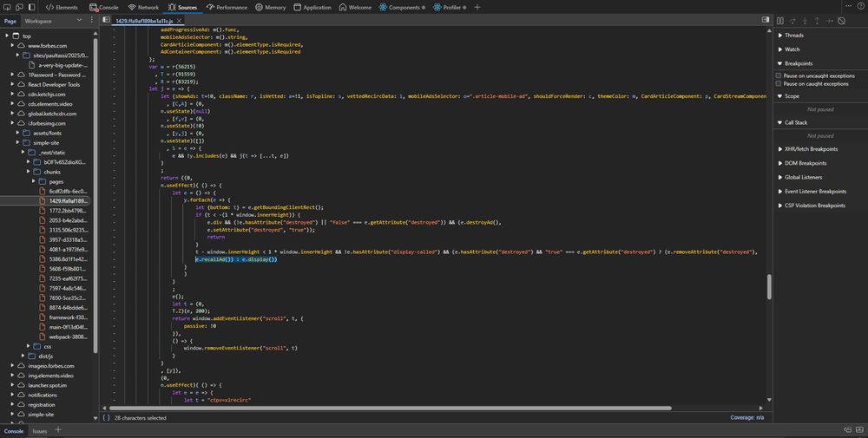This screenshot has width=868, height=438.
Task: Open the Memory tab
Action: click(x=270, y=7)
